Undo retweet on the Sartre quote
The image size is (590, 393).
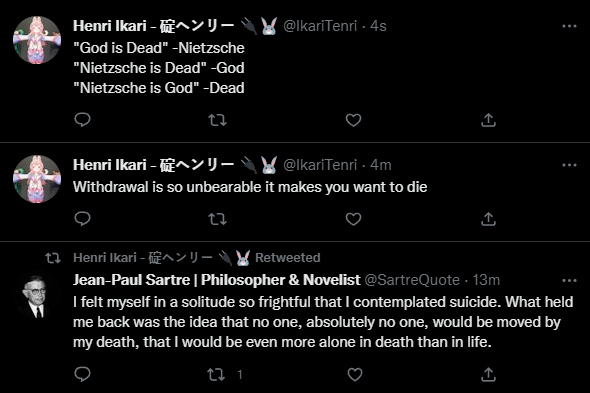(x=216, y=375)
